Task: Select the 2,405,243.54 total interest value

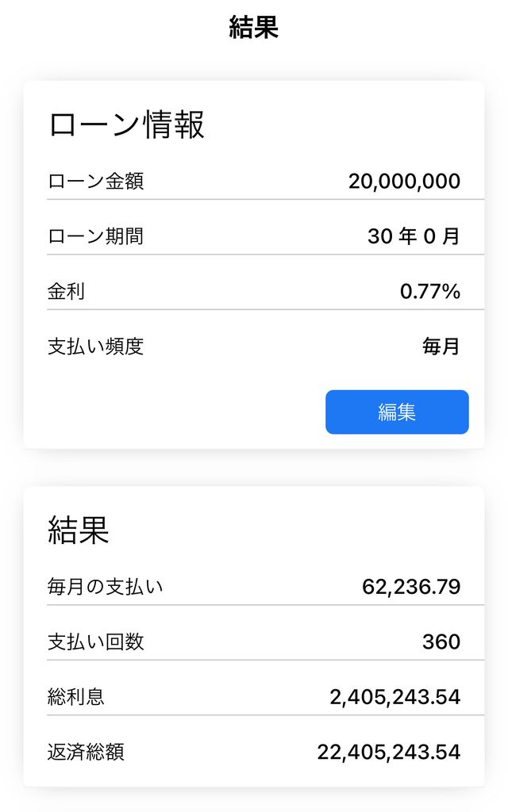Action: 394,697
